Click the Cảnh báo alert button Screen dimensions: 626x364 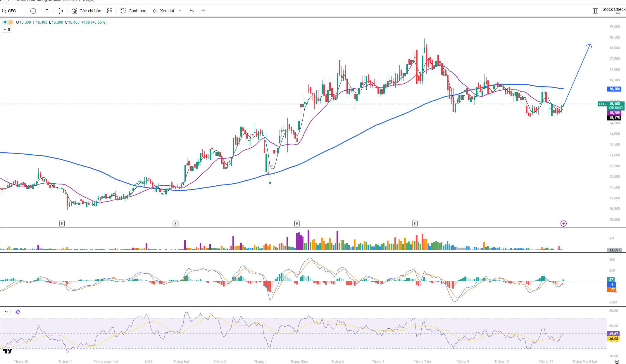(133, 11)
